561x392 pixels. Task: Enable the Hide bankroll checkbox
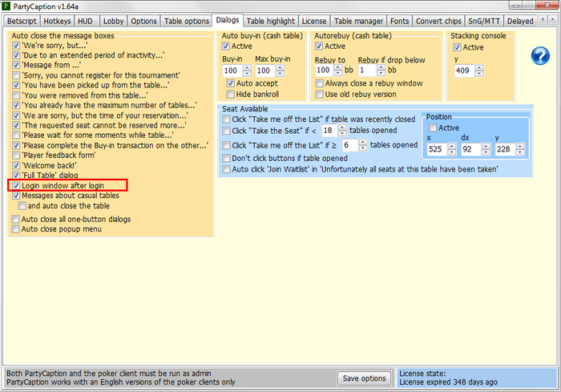click(x=231, y=94)
